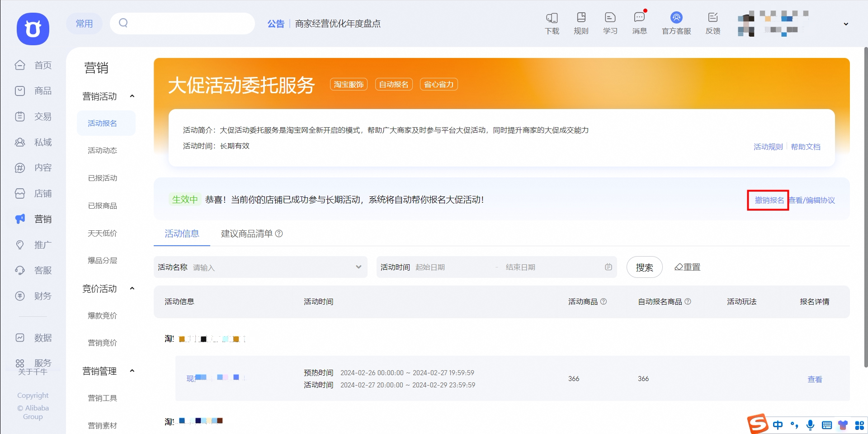This screenshot has height=434, width=868.
Task: Click 关于千牛 link
Action: pyautogui.click(x=33, y=372)
